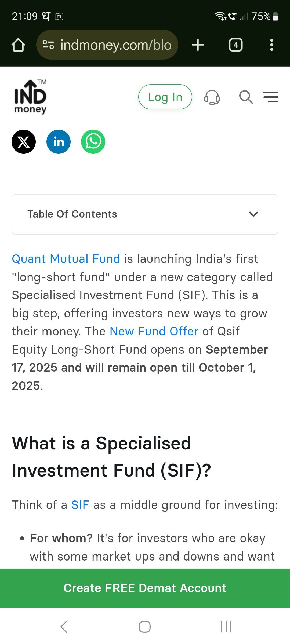
Task: Share article on X
Action: pyautogui.click(x=24, y=142)
